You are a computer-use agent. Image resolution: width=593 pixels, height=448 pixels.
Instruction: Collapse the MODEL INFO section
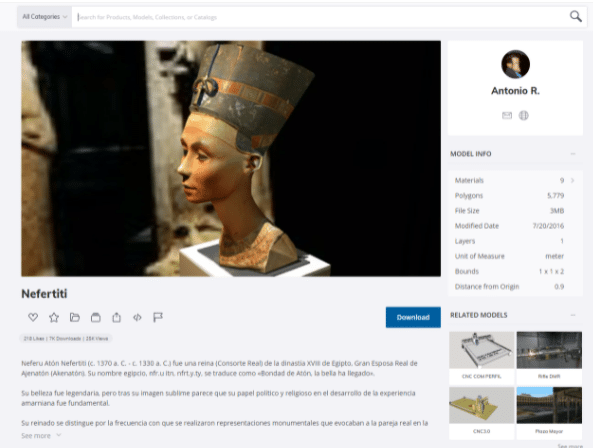click(x=573, y=154)
